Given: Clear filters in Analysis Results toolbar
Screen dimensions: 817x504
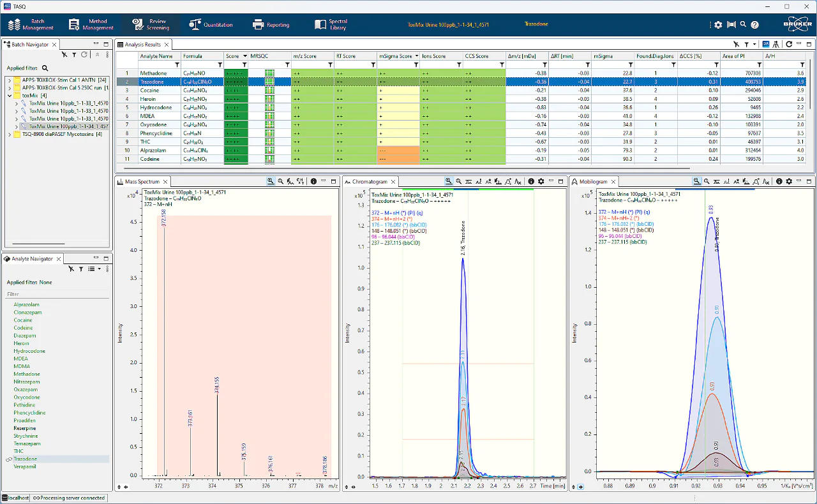Looking at the screenshot, I should coord(736,45).
